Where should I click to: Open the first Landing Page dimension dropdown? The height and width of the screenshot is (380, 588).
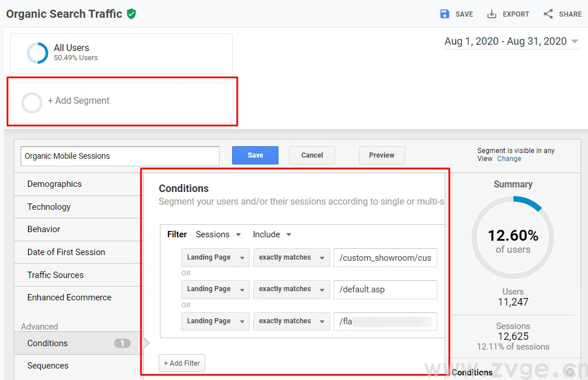(x=215, y=257)
